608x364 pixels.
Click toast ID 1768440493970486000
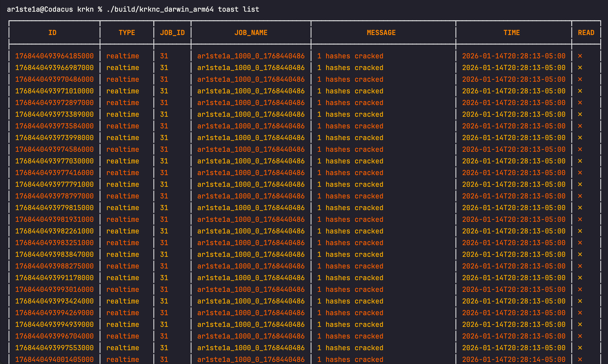[54, 79]
